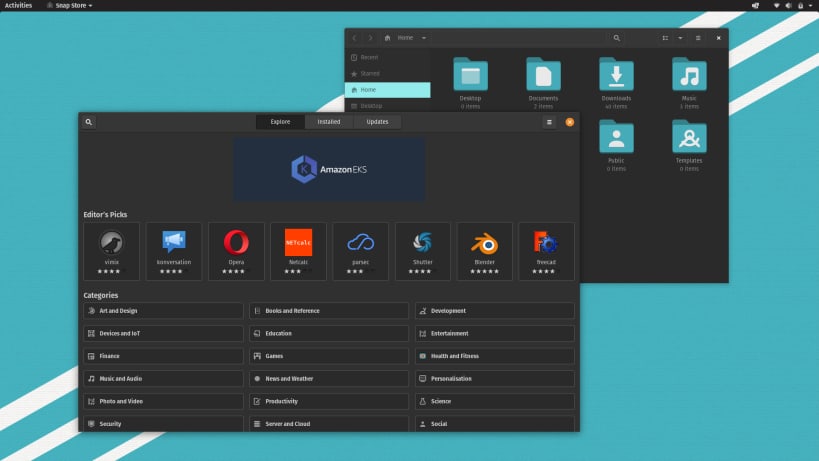The height and width of the screenshot is (461, 819).
Task: Open the Productivity category
Action: pyautogui.click(x=329, y=401)
